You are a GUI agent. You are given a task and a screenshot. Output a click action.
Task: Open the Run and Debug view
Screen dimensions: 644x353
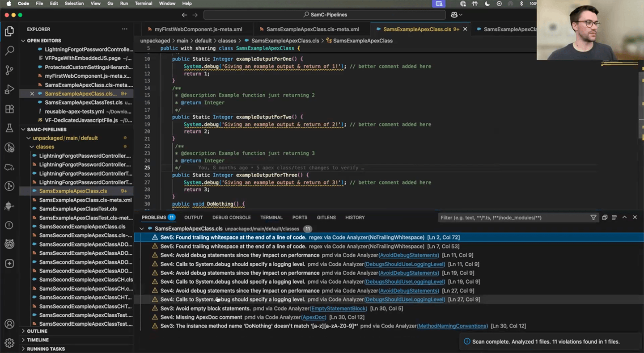pos(10,89)
